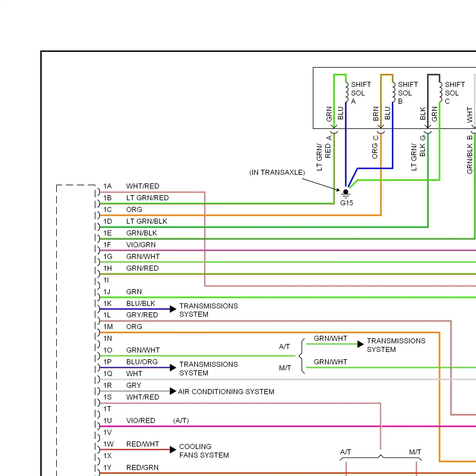
Task: Click pin label 1E
Action: click(108, 233)
